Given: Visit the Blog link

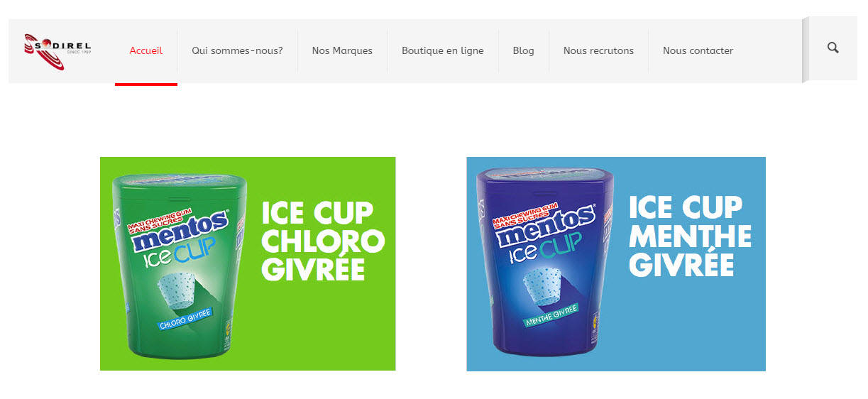Looking at the screenshot, I should (x=524, y=50).
